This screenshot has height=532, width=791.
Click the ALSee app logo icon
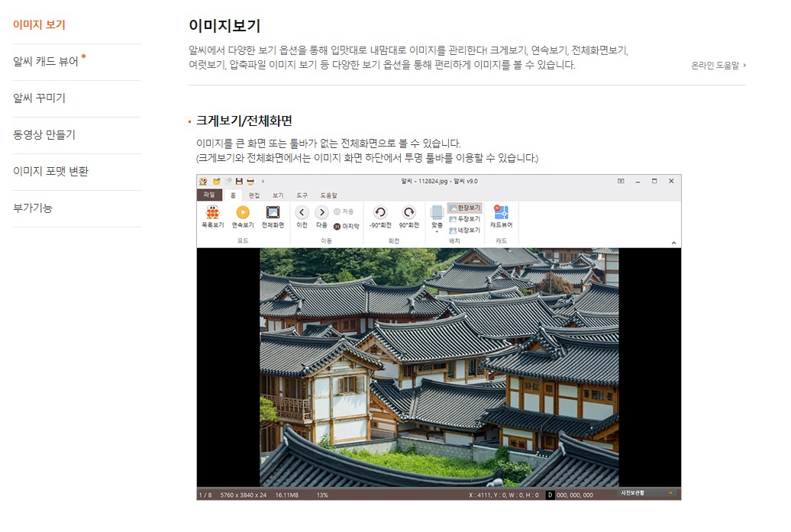[203, 181]
